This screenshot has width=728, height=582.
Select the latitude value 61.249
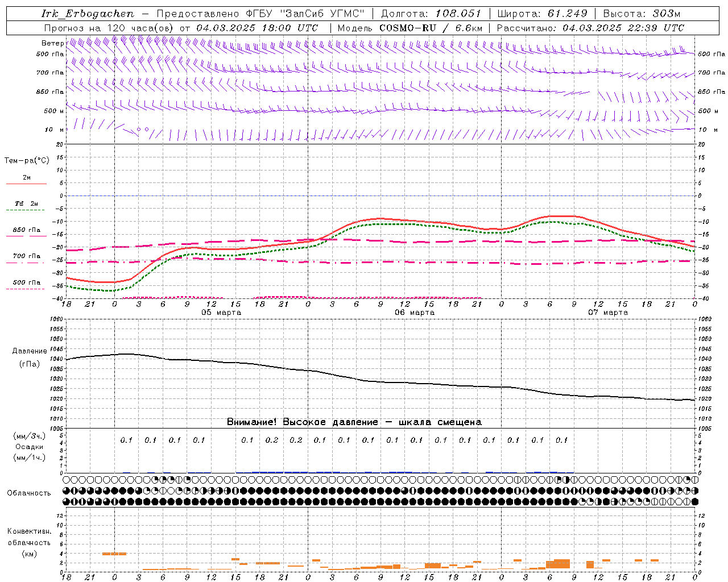[568, 14]
